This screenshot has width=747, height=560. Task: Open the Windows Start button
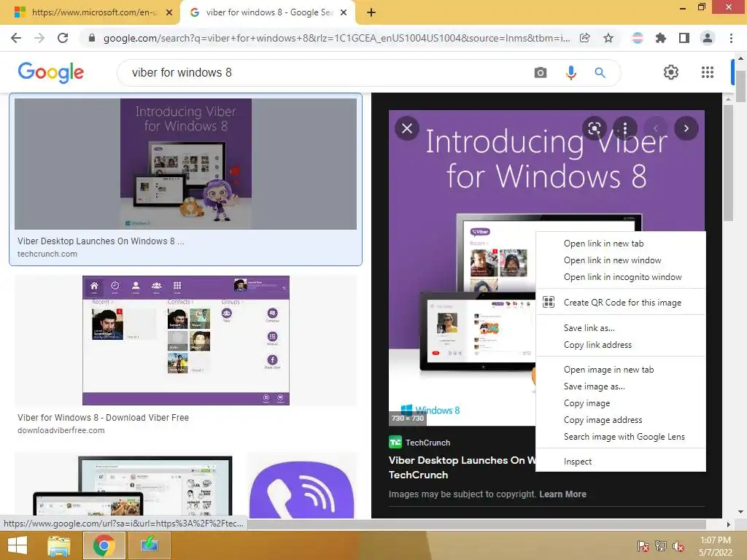point(18,545)
